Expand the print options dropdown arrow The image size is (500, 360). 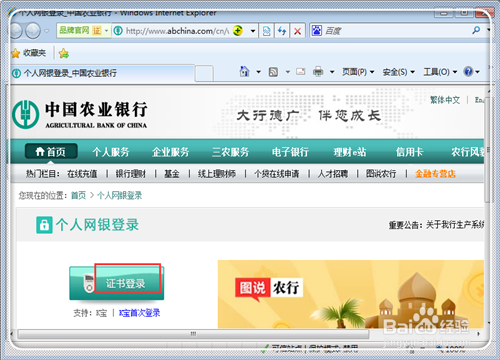[332, 72]
